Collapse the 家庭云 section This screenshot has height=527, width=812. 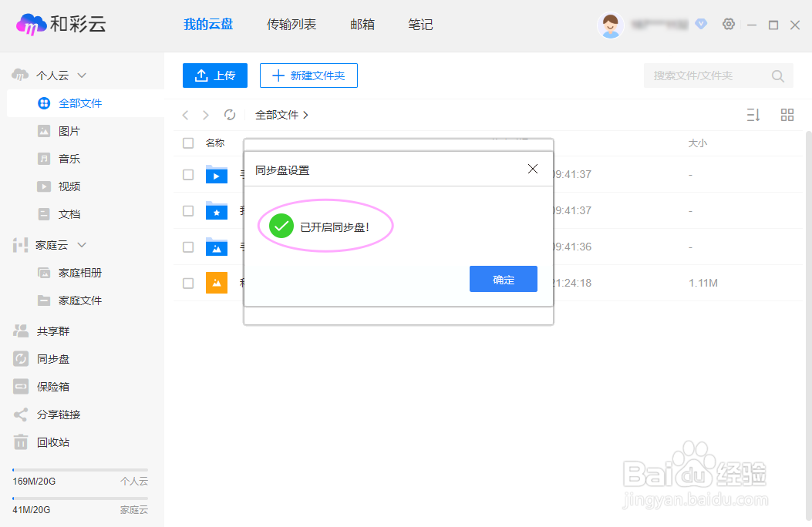point(80,244)
